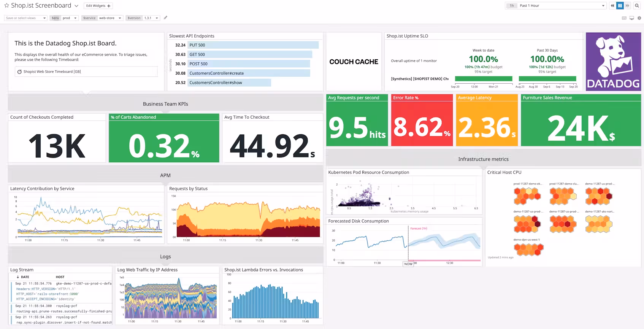Open the Sep 21 11:55:54.776 log entry

pos(61,291)
